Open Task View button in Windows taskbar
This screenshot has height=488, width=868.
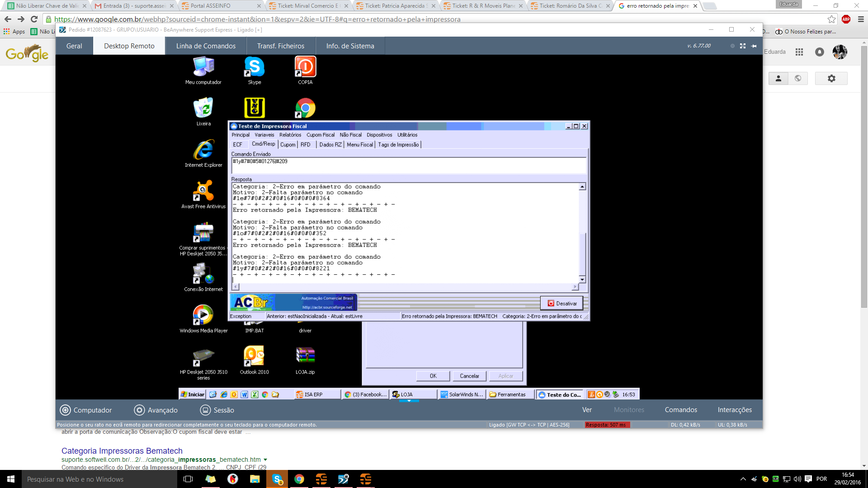tap(189, 479)
